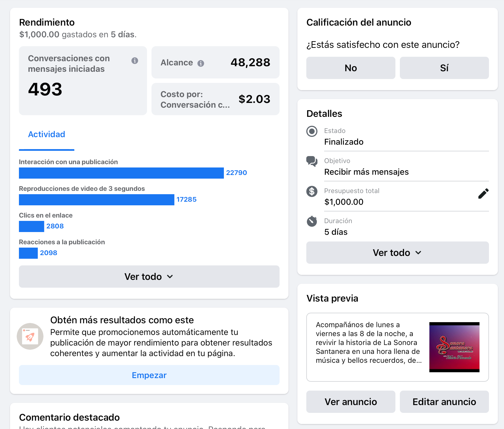Click the Interacción con una publicación bar

[121, 173]
